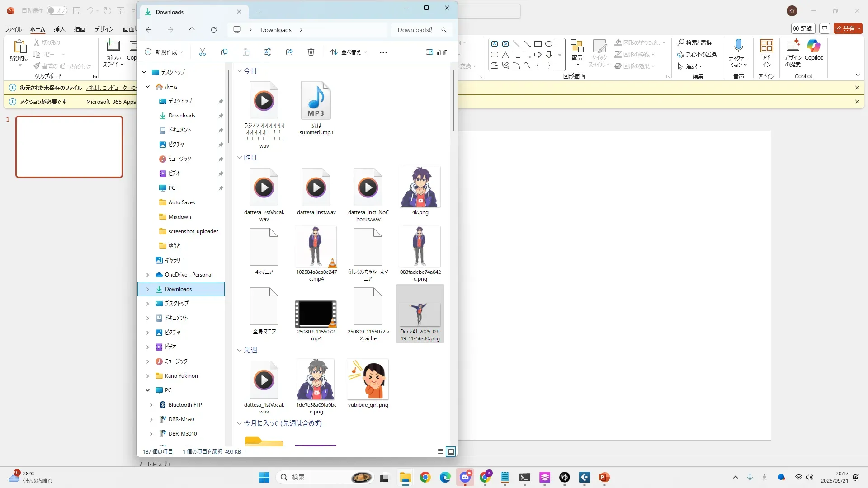Expand OneDrive - Personal tree node

pos(147,275)
